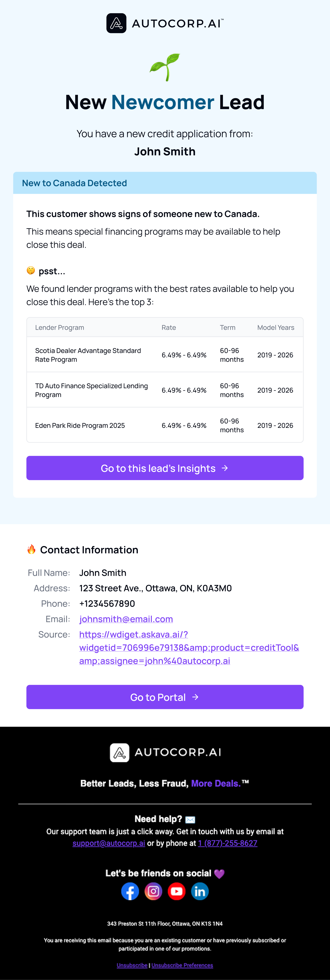Click the green seedling sprout icon
Screen dimensions: 330x980
pos(165,67)
